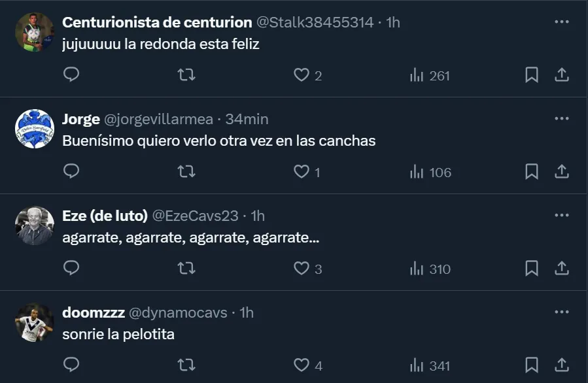Retweet Eze's 'agarrate' tweet
The height and width of the screenshot is (383, 588).
tap(186, 269)
